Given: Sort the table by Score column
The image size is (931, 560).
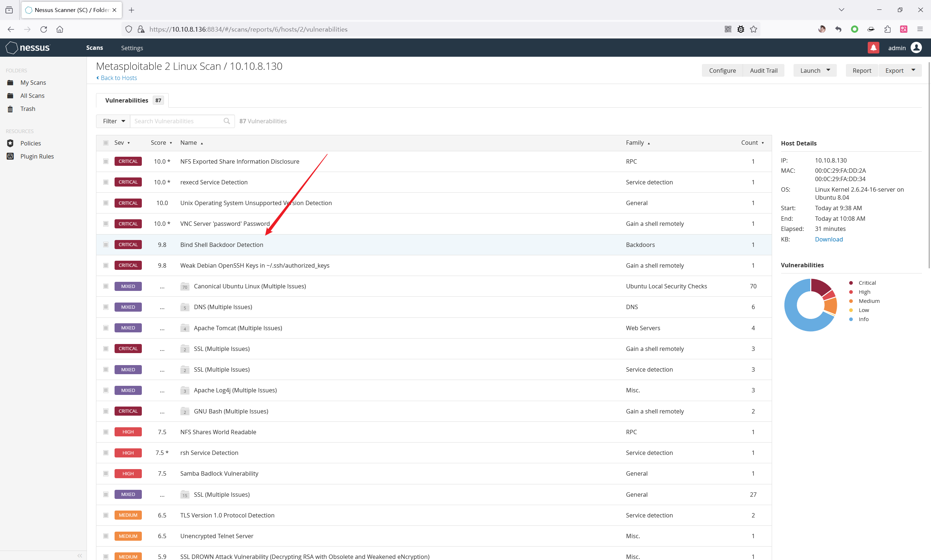Looking at the screenshot, I should point(161,143).
